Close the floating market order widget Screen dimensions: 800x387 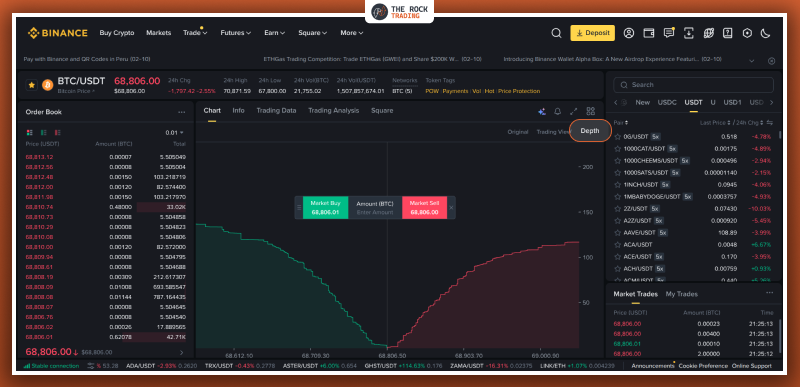click(x=451, y=208)
